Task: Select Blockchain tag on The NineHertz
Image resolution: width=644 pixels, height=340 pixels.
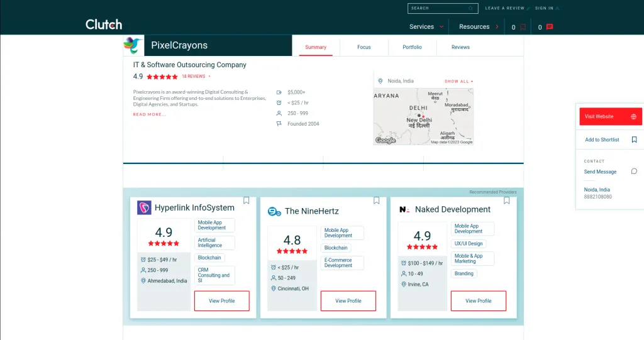Action: [x=336, y=248]
